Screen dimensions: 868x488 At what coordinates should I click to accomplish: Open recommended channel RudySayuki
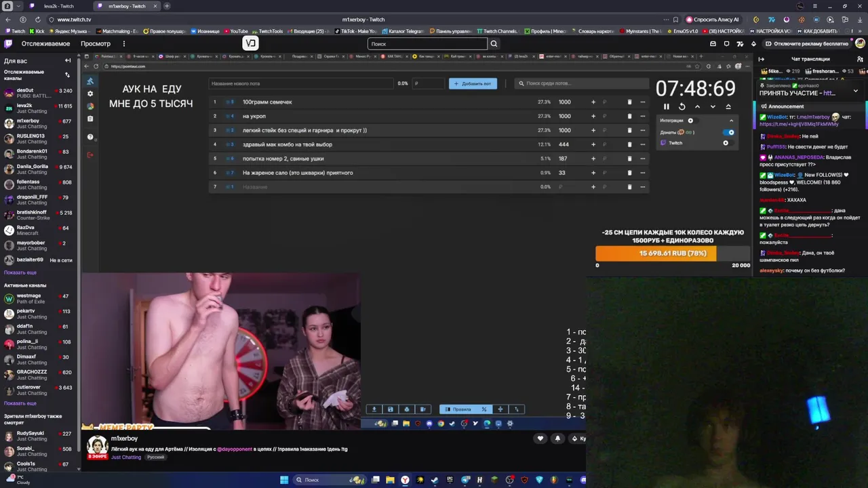click(39, 436)
